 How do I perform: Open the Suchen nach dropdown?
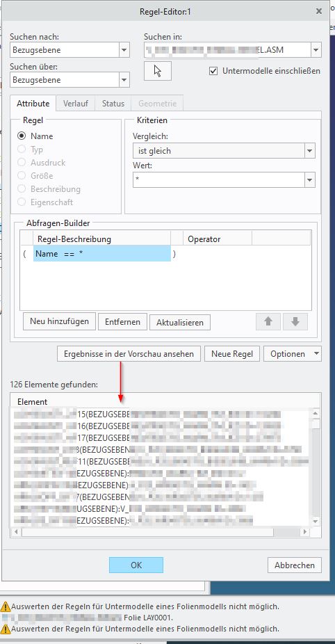(124, 50)
